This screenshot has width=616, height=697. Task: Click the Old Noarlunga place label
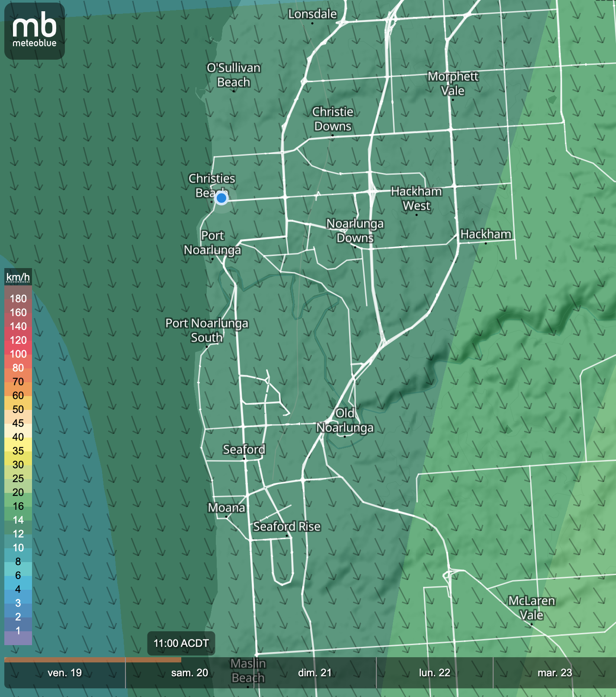pyautogui.click(x=345, y=420)
